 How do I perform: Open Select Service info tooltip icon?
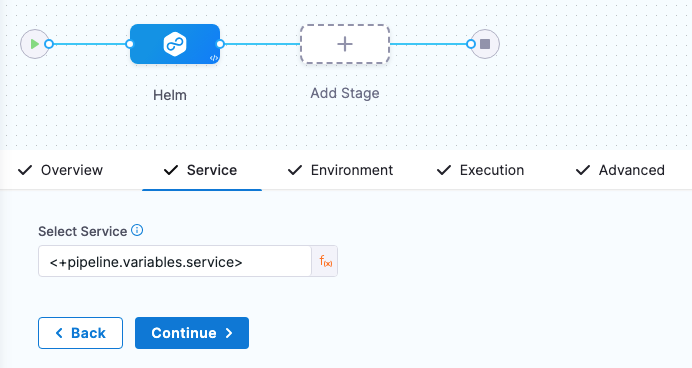(137, 230)
